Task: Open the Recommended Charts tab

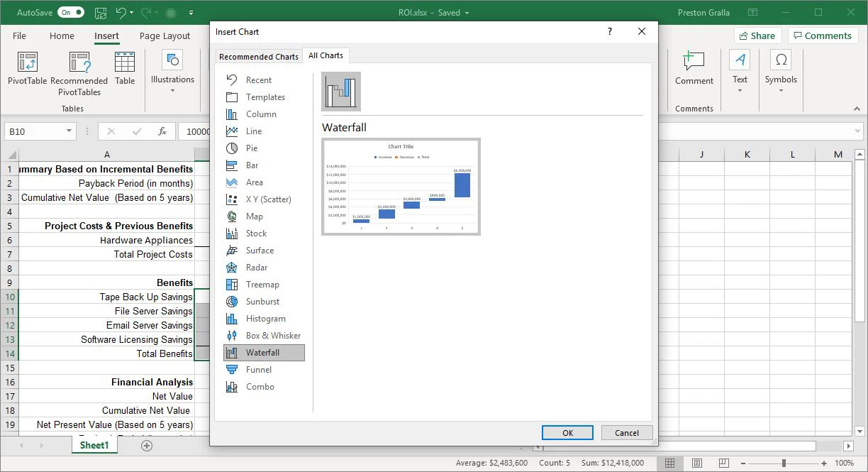Action: click(x=259, y=57)
